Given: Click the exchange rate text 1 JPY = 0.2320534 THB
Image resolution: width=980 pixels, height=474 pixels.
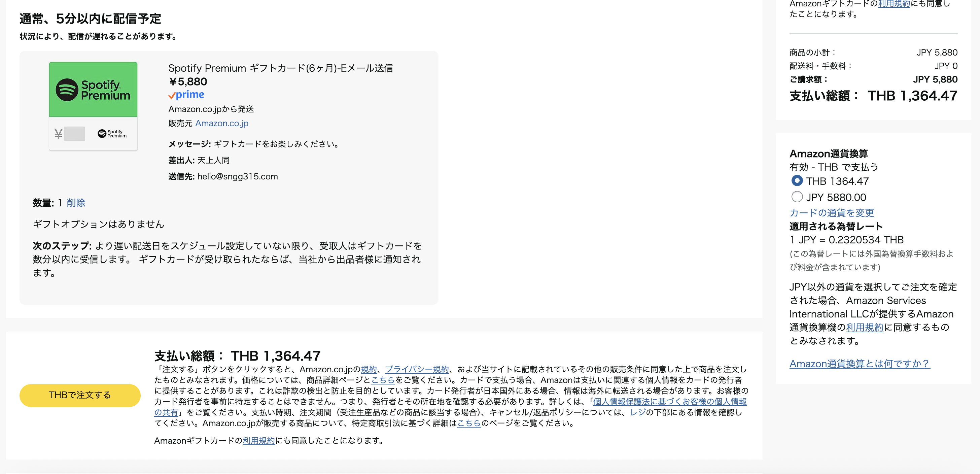Looking at the screenshot, I should coord(846,240).
